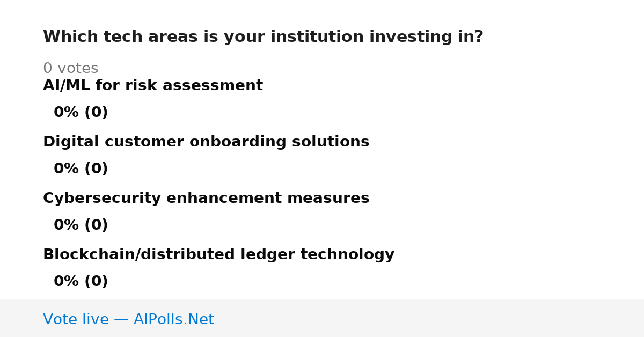Click the AIPolls.Net site name in footer
The image size is (644, 337).
click(x=174, y=320)
